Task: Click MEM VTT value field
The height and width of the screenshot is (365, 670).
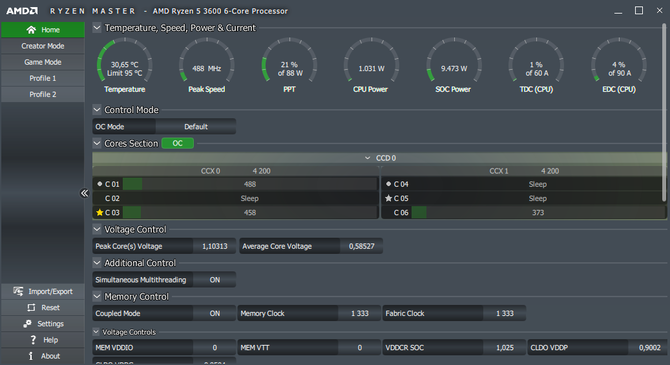Action: tap(360, 347)
